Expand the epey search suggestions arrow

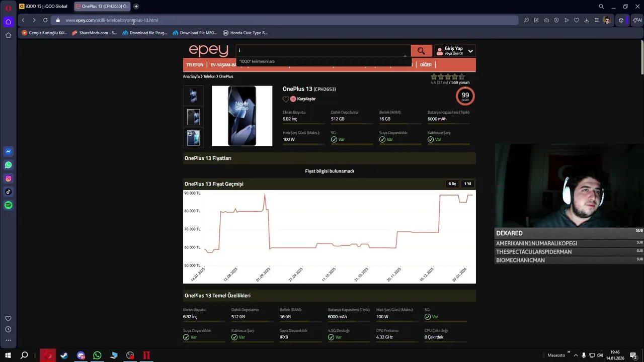(x=405, y=56)
